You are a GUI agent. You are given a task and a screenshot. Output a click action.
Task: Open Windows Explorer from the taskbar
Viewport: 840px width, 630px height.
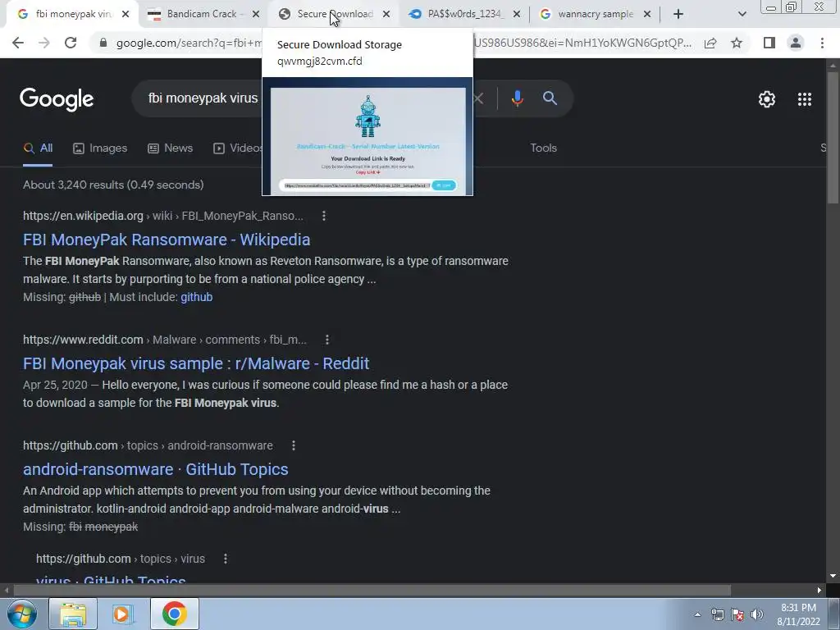click(x=73, y=614)
